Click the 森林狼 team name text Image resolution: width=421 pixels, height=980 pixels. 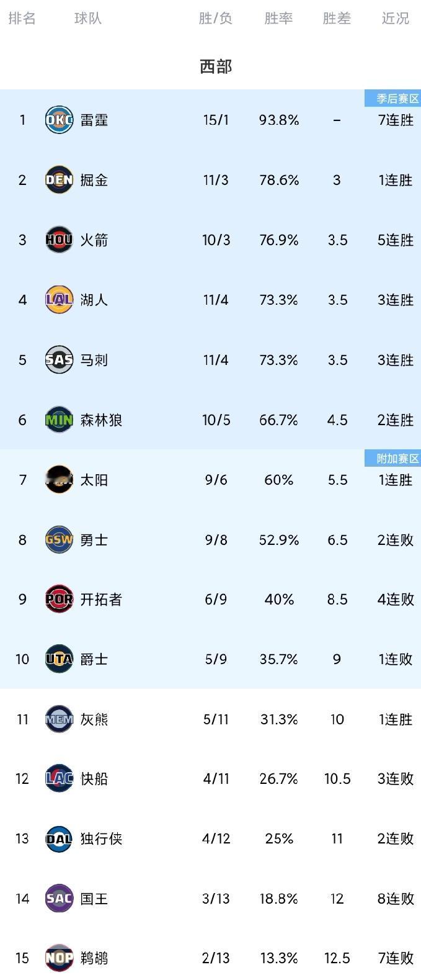(100, 420)
